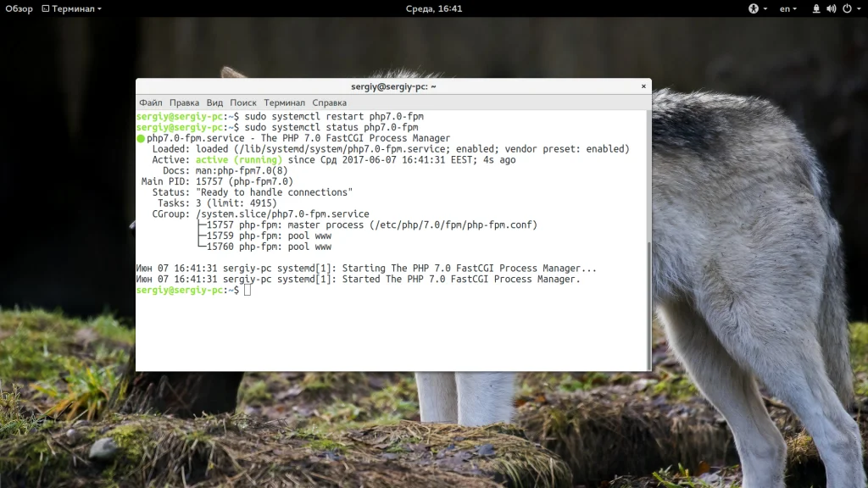Image resolution: width=868 pixels, height=488 pixels.
Task: Open the Поиск menu
Action: click(x=243, y=103)
